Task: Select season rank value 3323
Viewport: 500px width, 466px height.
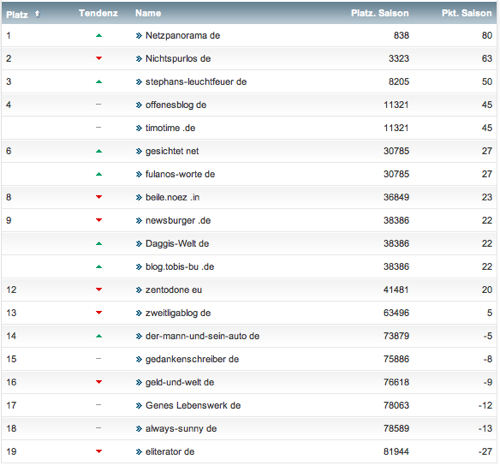Action: (x=399, y=58)
